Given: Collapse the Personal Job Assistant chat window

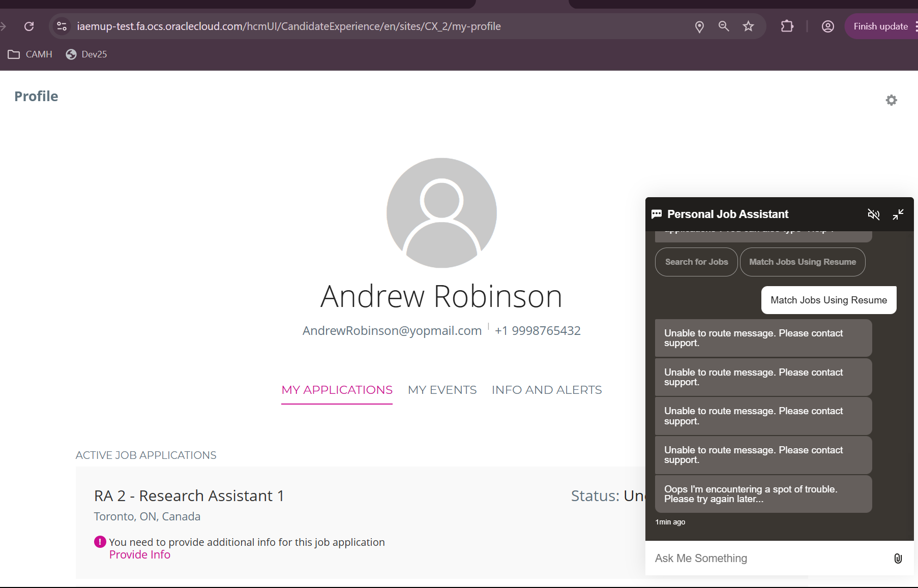Looking at the screenshot, I should [898, 214].
